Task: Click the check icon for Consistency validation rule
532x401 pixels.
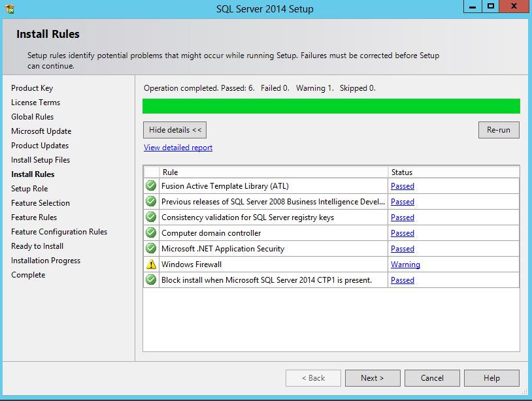Action: pyautogui.click(x=151, y=217)
